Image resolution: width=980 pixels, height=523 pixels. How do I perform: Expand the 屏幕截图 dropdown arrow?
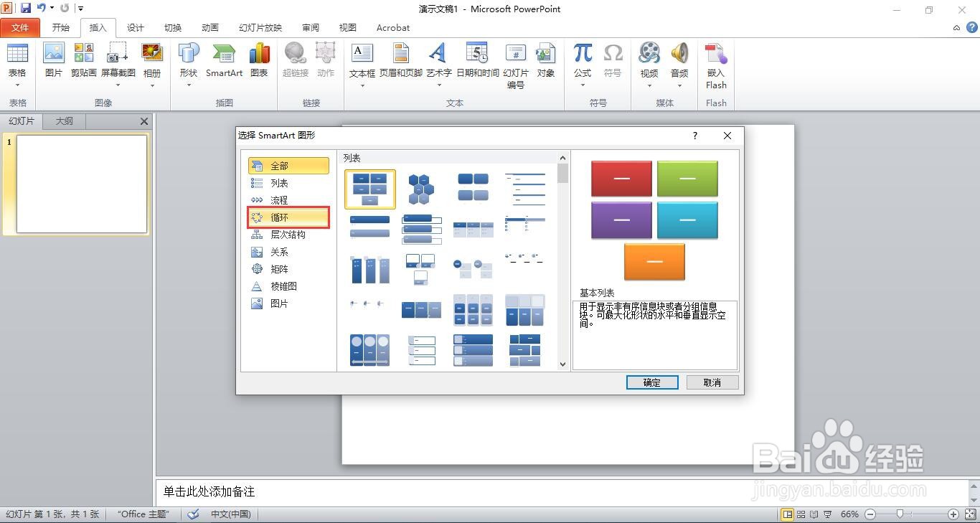pyautogui.click(x=118, y=85)
